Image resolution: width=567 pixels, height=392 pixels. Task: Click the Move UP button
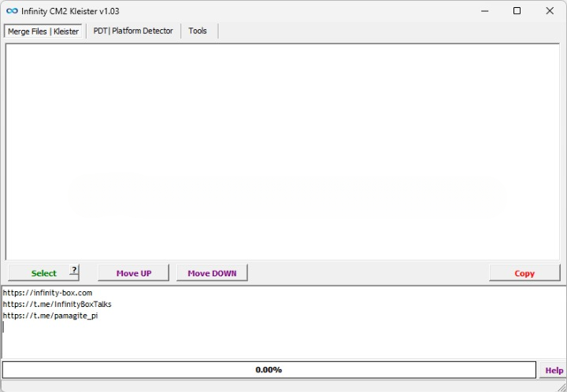133,273
